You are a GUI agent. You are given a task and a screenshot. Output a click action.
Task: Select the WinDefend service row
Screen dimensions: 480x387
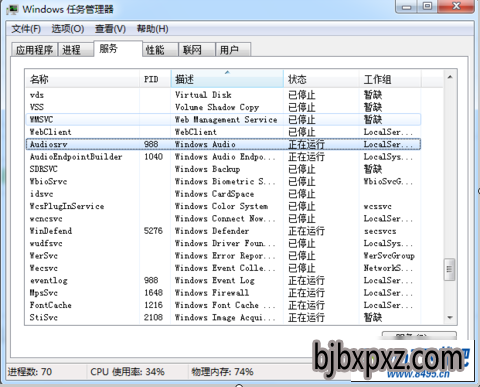(223, 231)
